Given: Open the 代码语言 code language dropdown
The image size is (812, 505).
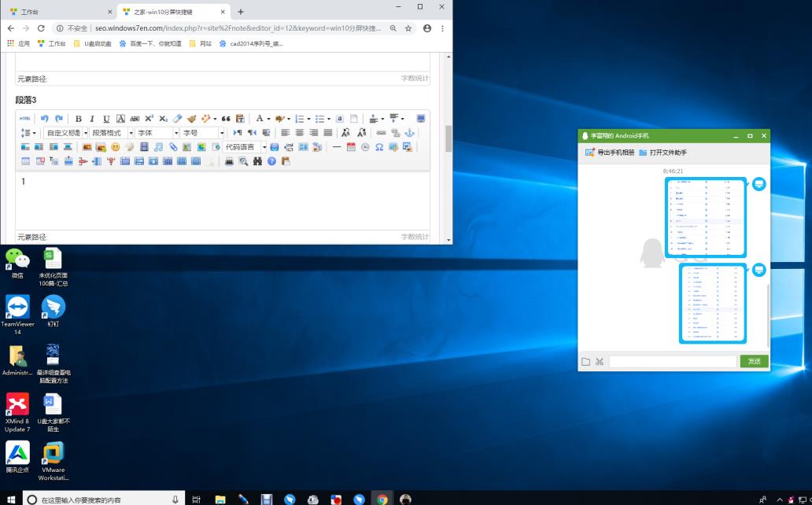Looking at the screenshot, I should point(240,147).
